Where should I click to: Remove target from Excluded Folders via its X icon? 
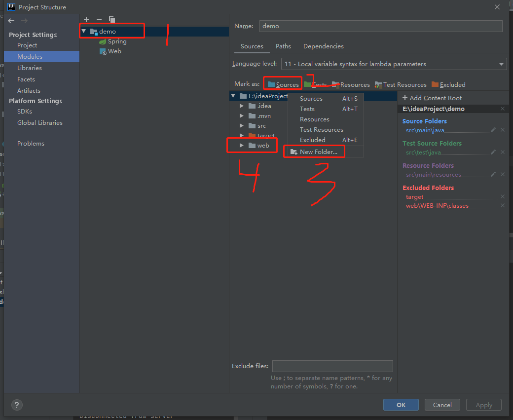[x=502, y=196]
